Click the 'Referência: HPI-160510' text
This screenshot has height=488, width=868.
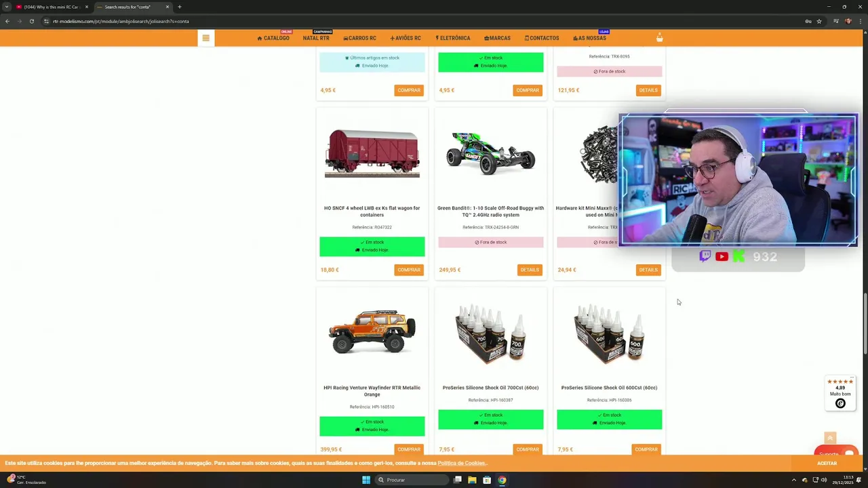[372, 407]
